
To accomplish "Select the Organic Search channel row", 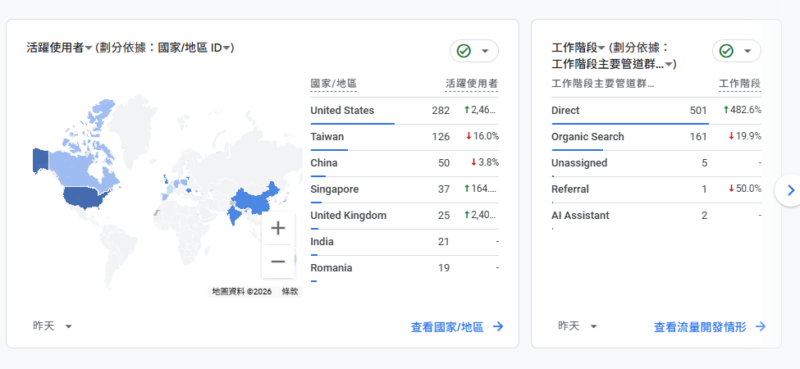I will point(656,137).
